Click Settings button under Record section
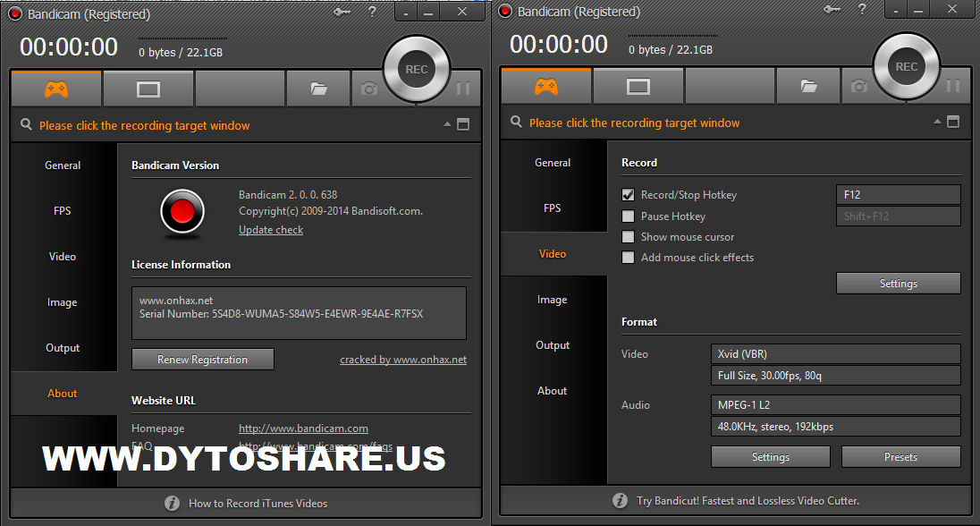The height and width of the screenshot is (526, 980). point(898,284)
